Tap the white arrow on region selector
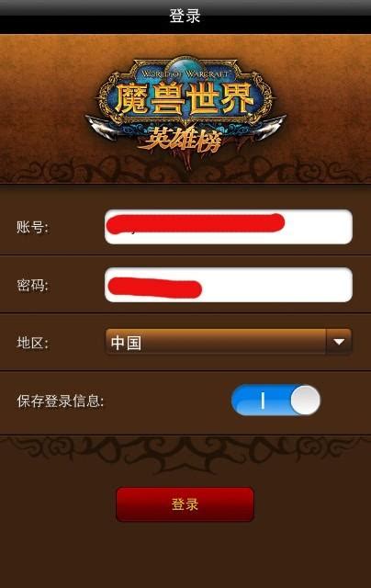371x588 pixels. coord(339,342)
